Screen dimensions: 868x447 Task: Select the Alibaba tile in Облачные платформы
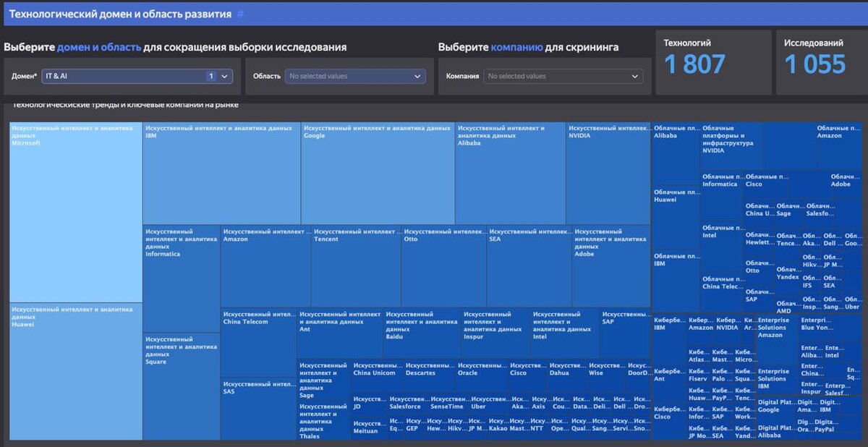tap(676, 155)
